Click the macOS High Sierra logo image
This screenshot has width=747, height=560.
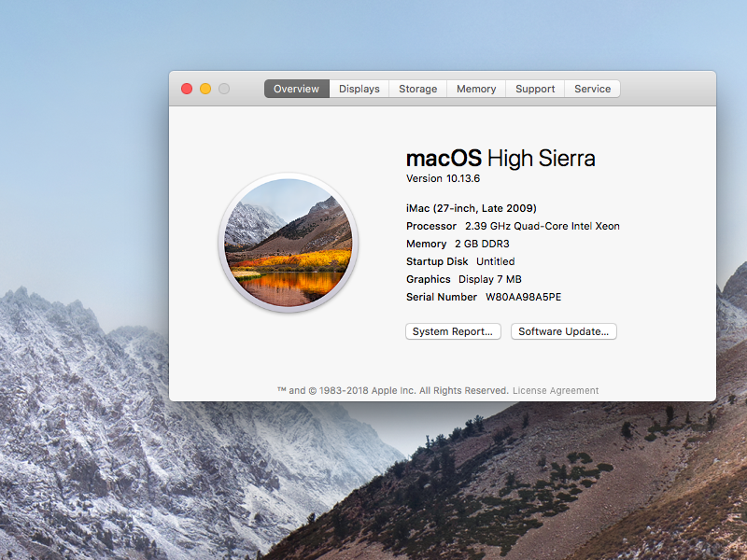(x=288, y=243)
